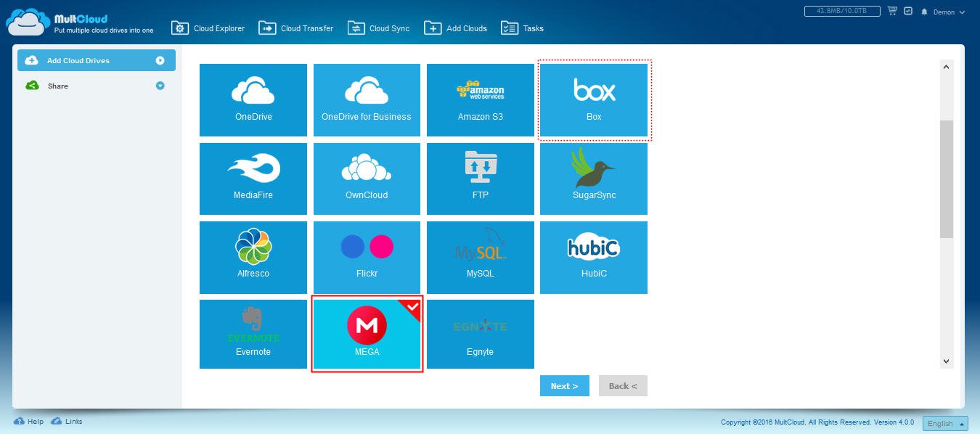Viewport: 980px width, 434px height.
Task: Click the Next > button
Action: tap(564, 386)
